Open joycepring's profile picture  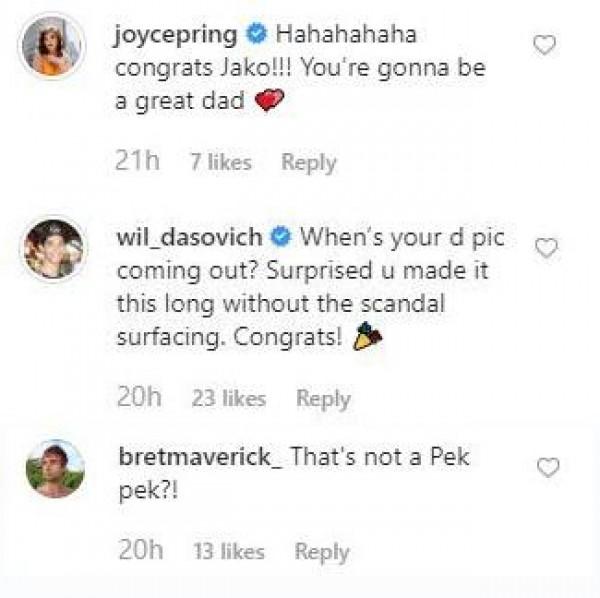pos(51,44)
